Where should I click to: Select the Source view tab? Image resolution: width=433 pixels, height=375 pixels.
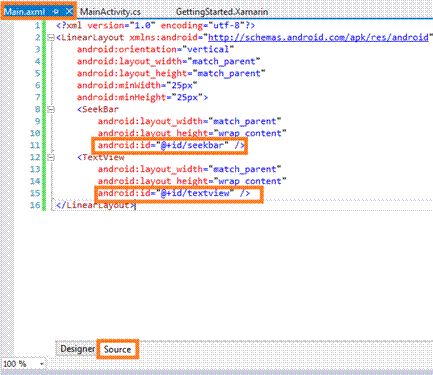click(117, 349)
